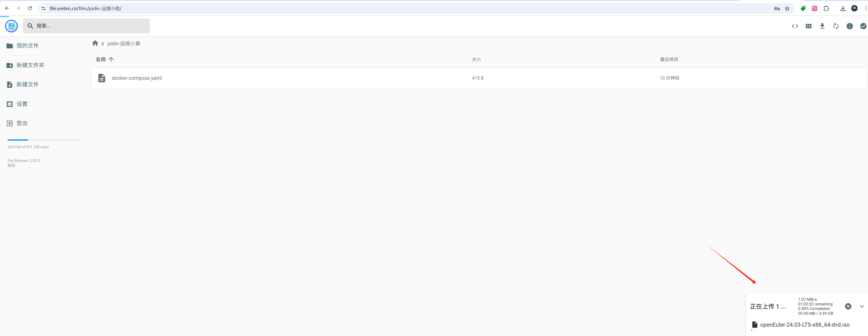The width and height of the screenshot is (868, 336).
Task: Sort by 最后修改 column header
Action: pyautogui.click(x=669, y=60)
